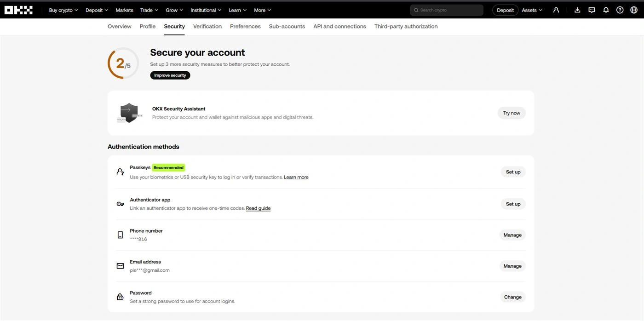644x321 pixels.
Task: Expand the Trade menu
Action: (149, 10)
